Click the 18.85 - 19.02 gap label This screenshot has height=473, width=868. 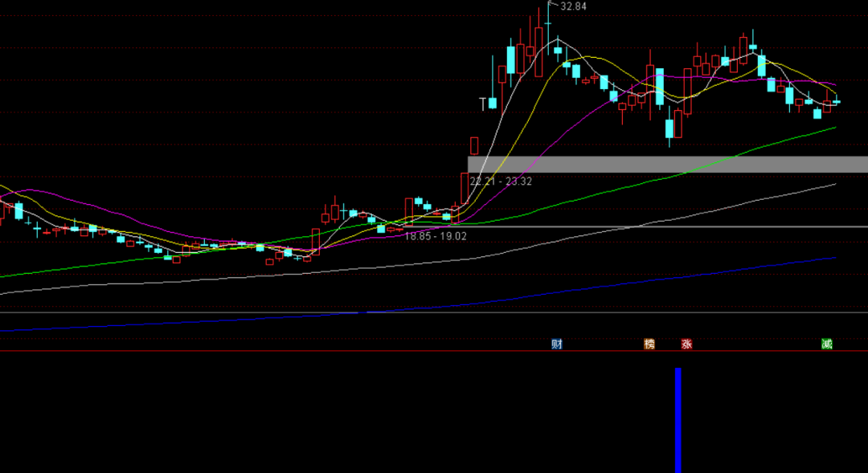(435, 237)
